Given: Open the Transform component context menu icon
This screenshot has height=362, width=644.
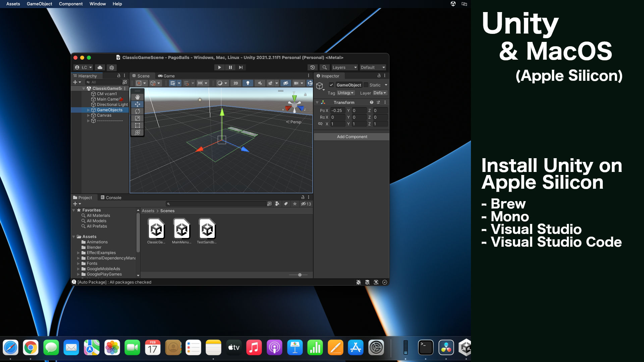Looking at the screenshot, I should 385,102.
